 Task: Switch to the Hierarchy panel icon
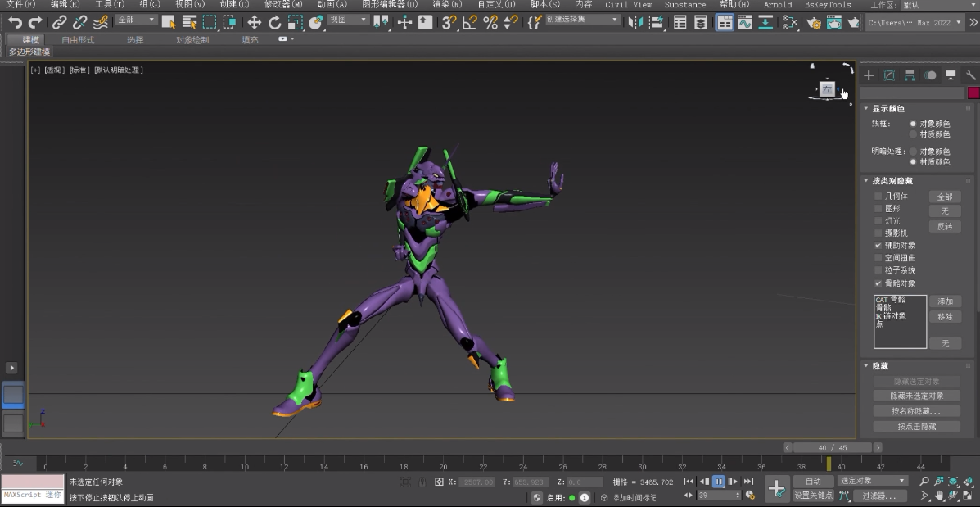910,75
